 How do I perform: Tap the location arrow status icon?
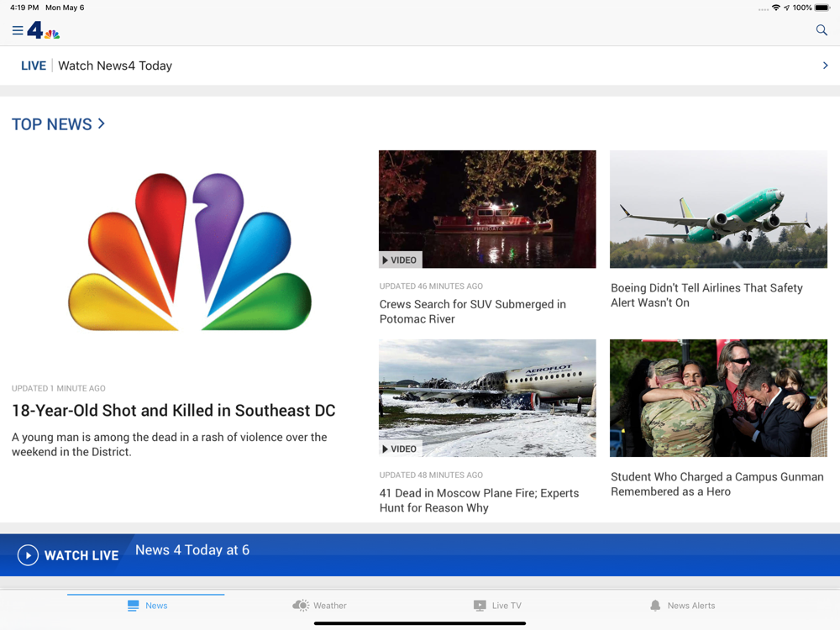[786, 8]
